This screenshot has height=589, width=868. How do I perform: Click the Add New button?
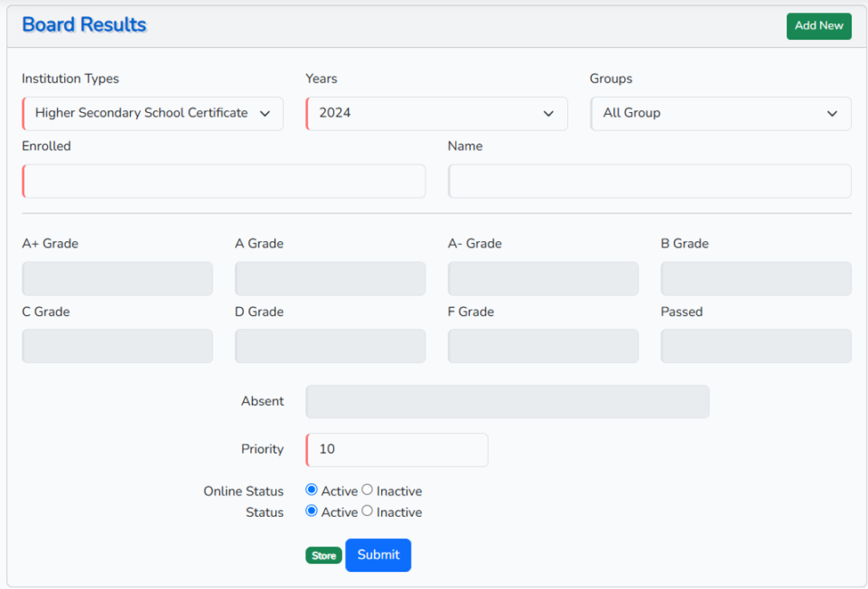coord(818,26)
